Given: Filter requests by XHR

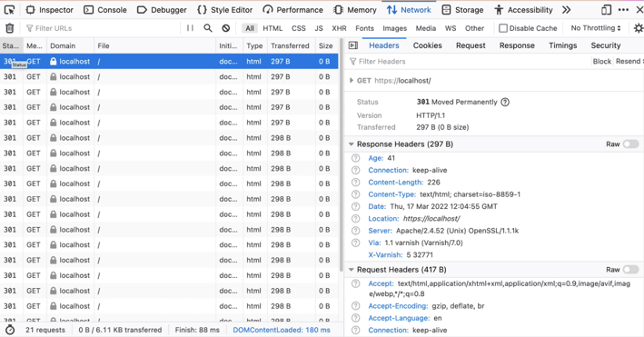Looking at the screenshot, I should (x=339, y=28).
